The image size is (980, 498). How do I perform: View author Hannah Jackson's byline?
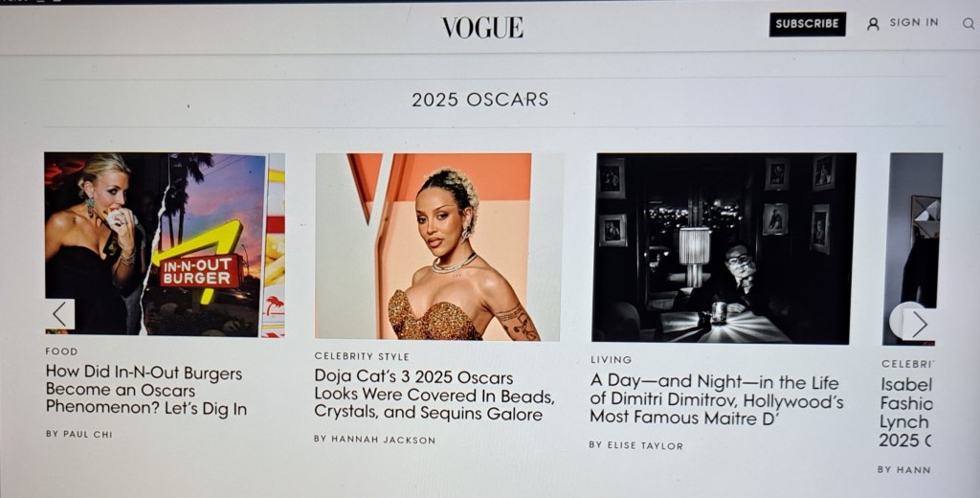click(x=374, y=440)
